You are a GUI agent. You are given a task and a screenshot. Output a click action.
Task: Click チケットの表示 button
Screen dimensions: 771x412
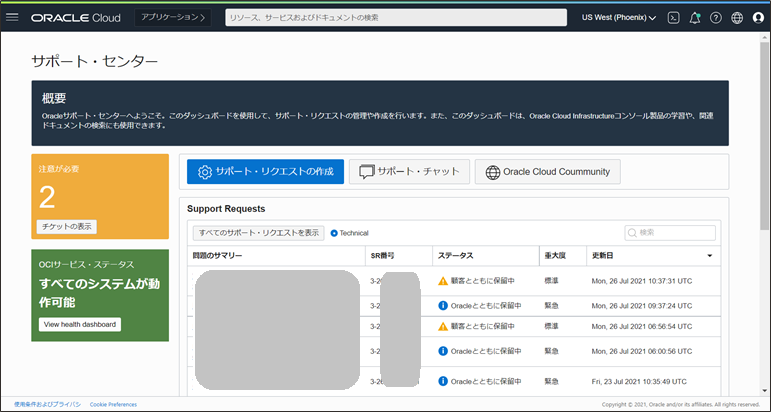(67, 227)
